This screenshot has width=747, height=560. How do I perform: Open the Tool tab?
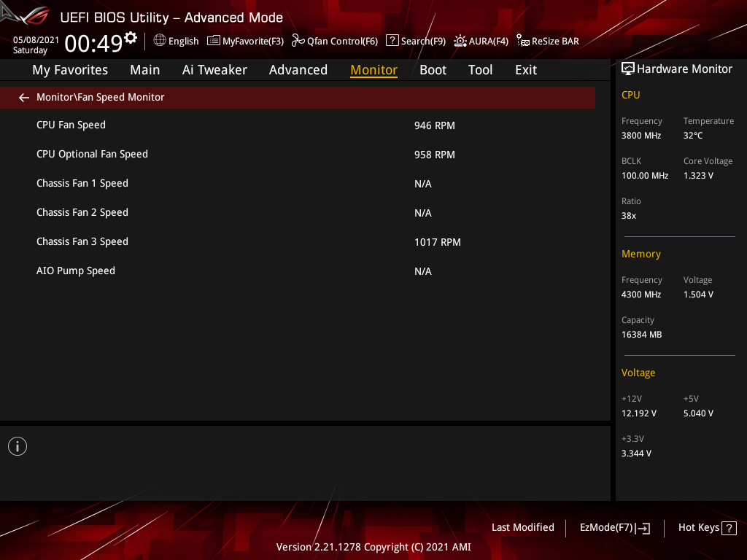pos(480,70)
